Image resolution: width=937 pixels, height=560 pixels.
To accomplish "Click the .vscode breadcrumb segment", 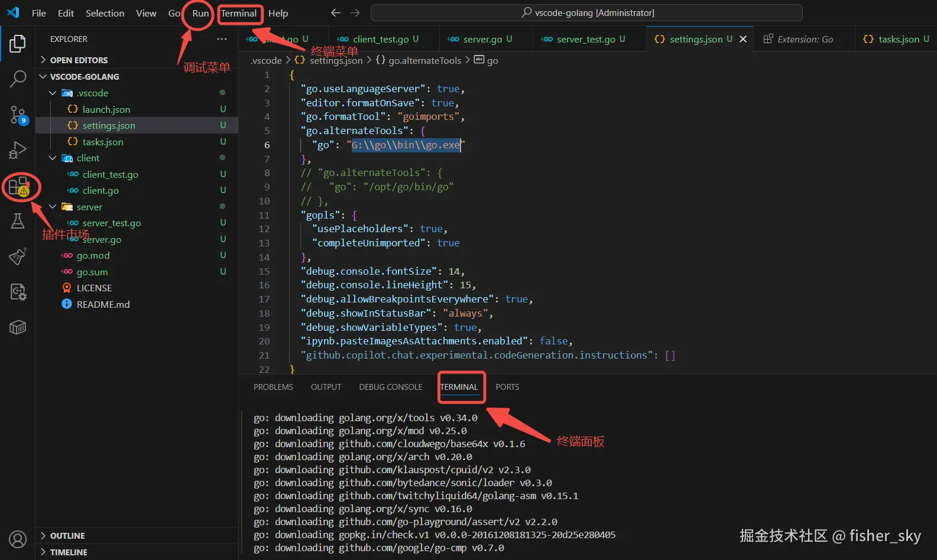I will click(x=266, y=60).
